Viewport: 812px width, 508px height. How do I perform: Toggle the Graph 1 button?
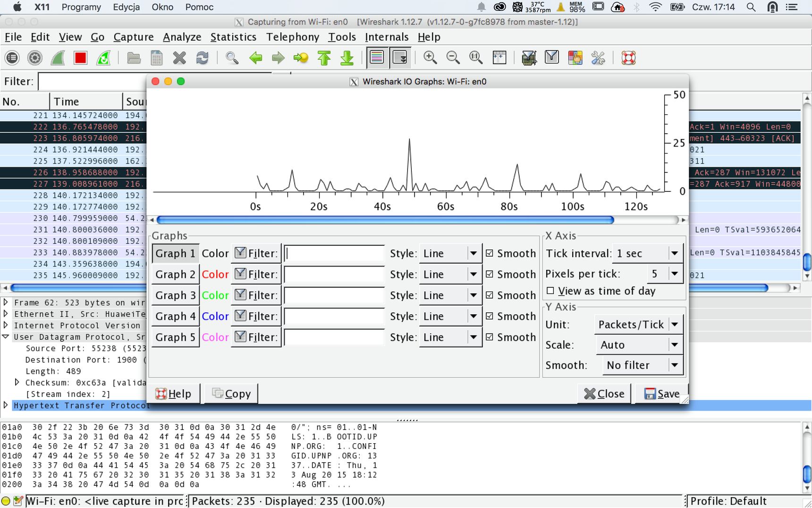click(175, 253)
